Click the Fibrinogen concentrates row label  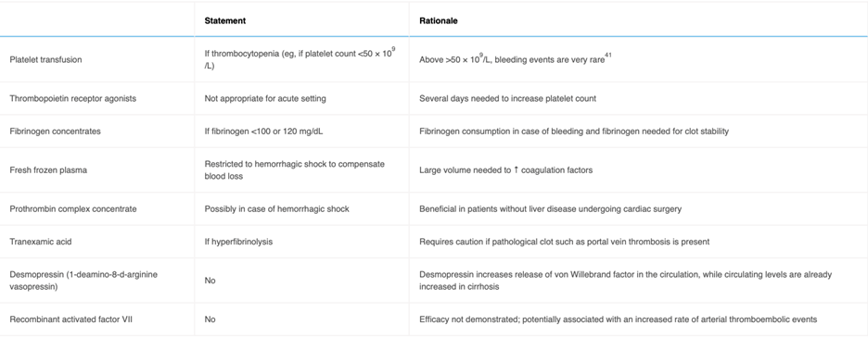click(x=50, y=131)
